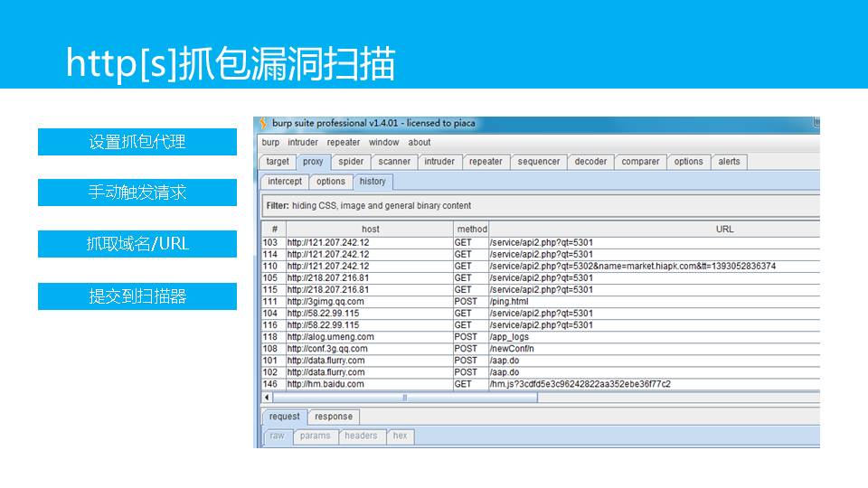This screenshot has width=868, height=488.
Task: Open the intruder menu in menu bar
Action: pos(303,142)
